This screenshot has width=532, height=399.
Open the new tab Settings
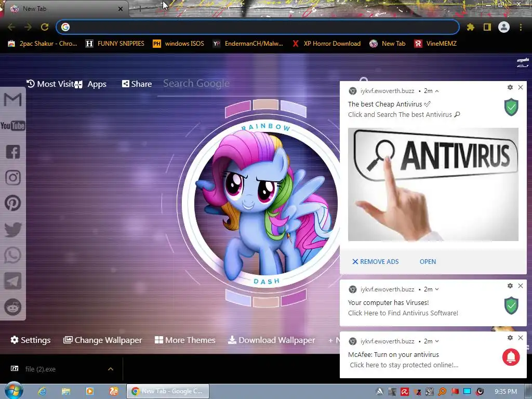coord(31,340)
